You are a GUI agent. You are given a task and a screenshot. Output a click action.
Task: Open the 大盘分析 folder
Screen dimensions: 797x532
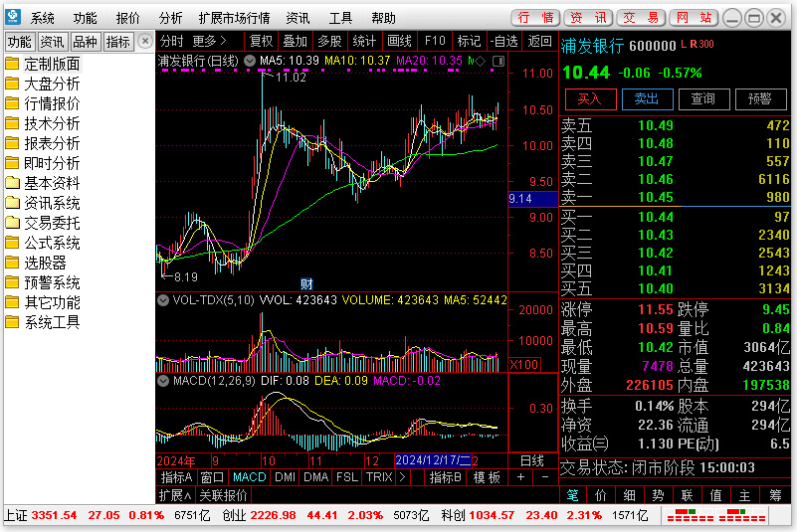pos(43,84)
